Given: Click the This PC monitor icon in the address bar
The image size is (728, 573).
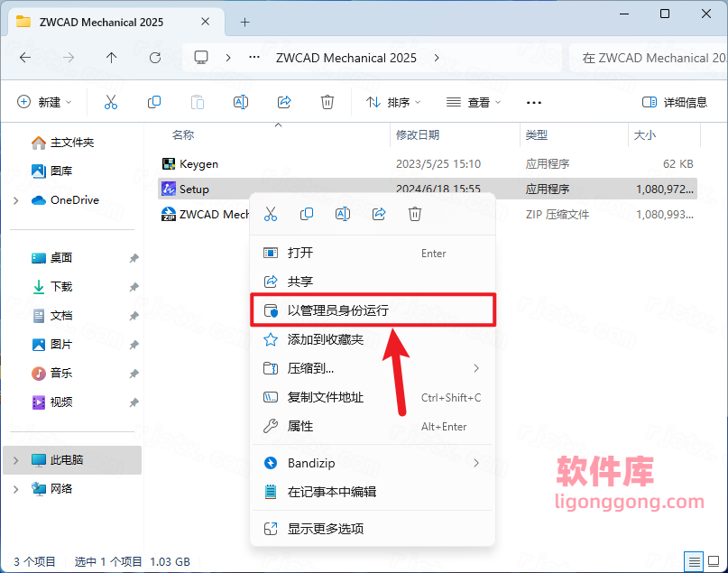Looking at the screenshot, I should coord(201,58).
